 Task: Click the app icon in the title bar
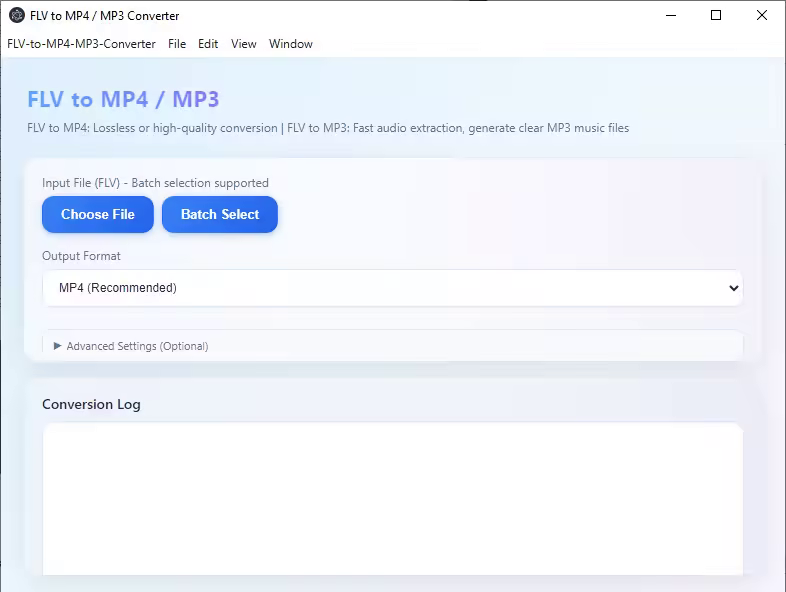(17, 15)
